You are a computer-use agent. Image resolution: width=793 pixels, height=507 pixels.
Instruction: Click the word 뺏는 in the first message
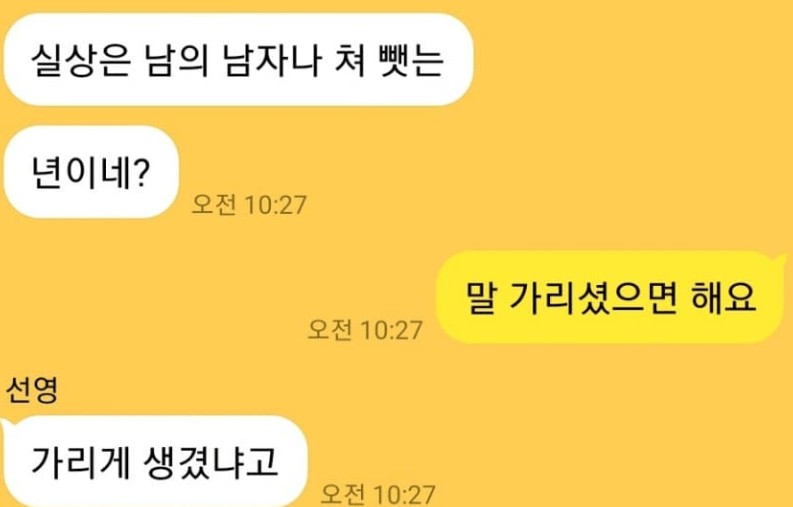point(411,60)
